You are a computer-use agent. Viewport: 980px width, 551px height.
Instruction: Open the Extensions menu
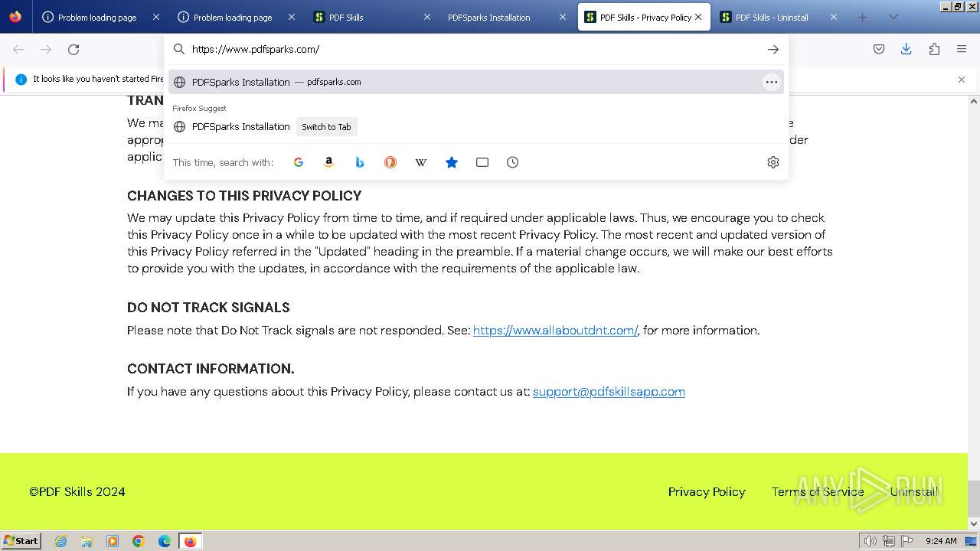934,50
